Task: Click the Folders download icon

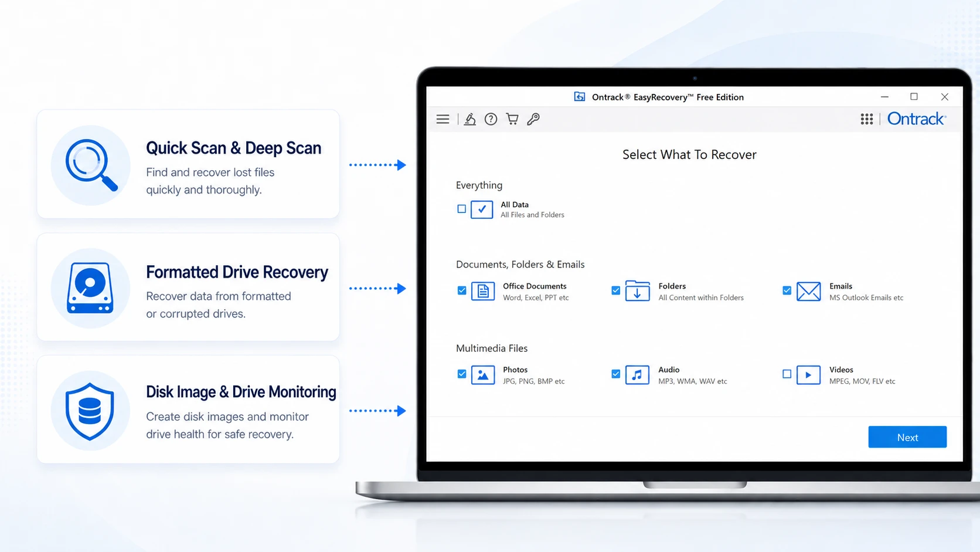Action: [637, 290]
